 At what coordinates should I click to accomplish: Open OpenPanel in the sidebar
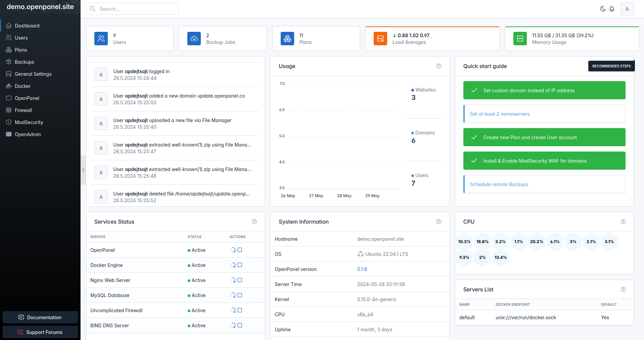coord(40,98)
